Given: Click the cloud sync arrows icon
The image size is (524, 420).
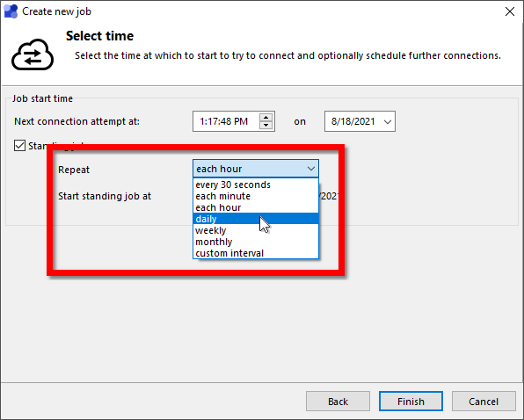Looking at the screenshot, I should pyautogui.click(x=33, y=54).
